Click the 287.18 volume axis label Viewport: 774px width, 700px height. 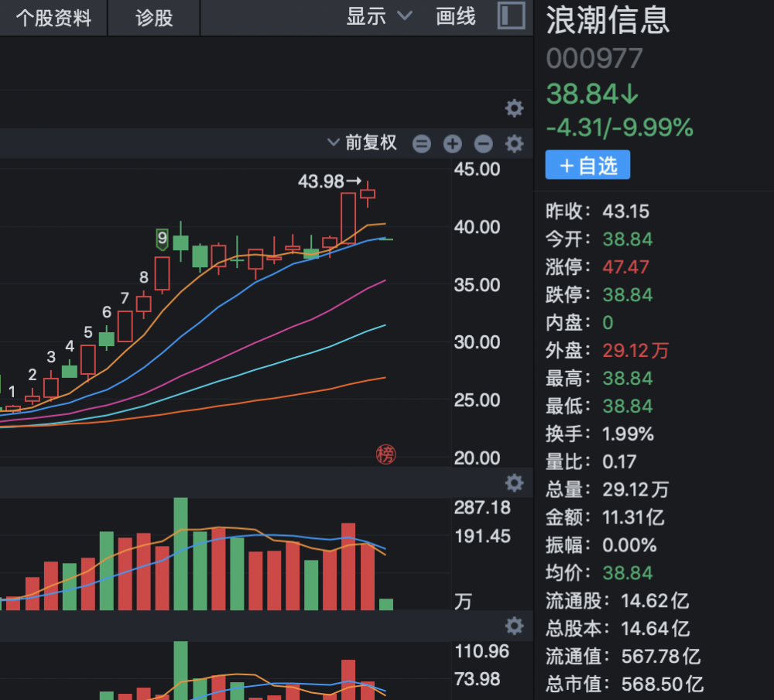coord(482,508)
